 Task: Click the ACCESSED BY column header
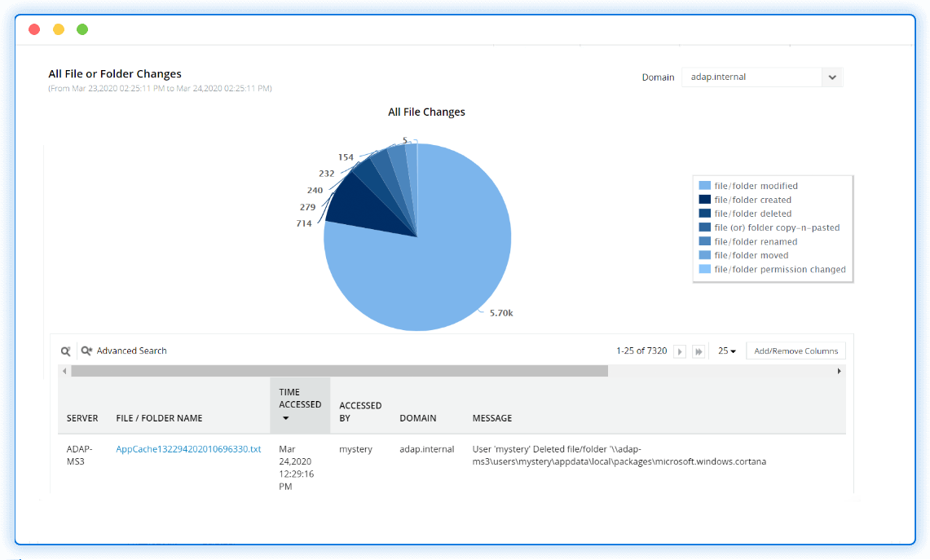click(360, 411)
